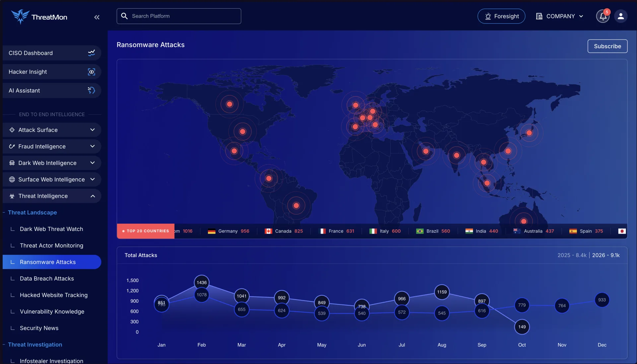Click the France flag icon
The image size is (637, 364).
(x=322, y=231)
